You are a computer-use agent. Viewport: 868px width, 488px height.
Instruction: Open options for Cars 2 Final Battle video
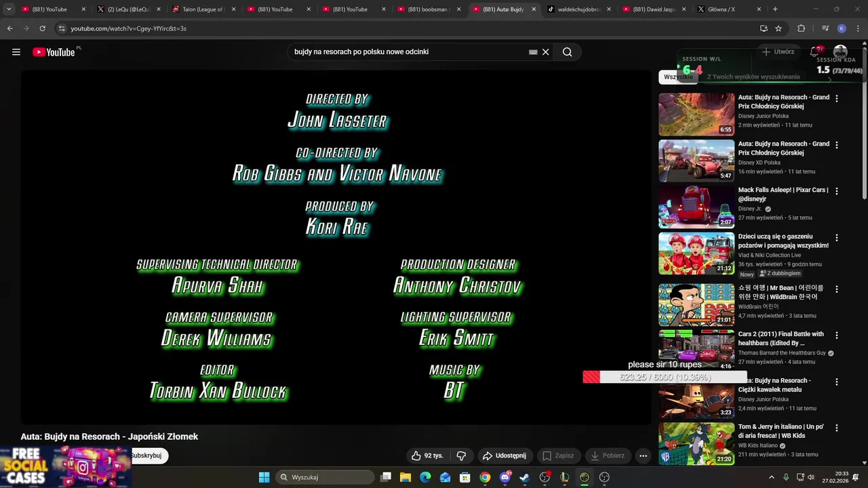[x=836, y=335]
